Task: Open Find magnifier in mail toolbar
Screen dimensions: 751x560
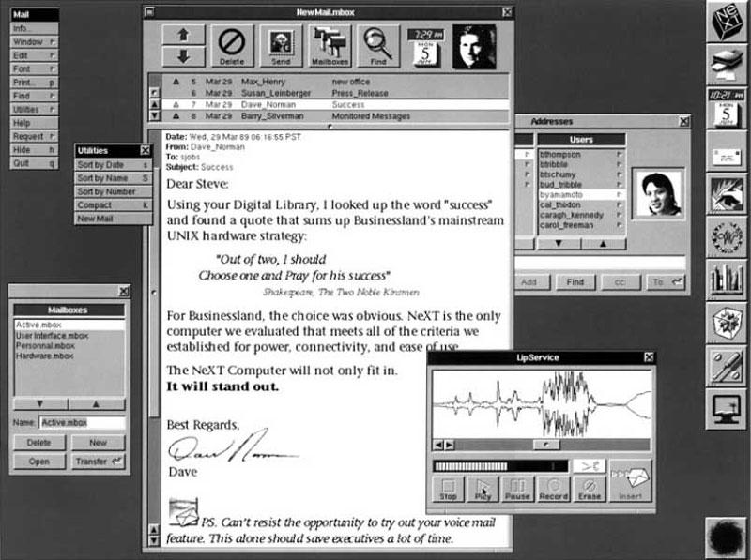Action: [378, 46]
